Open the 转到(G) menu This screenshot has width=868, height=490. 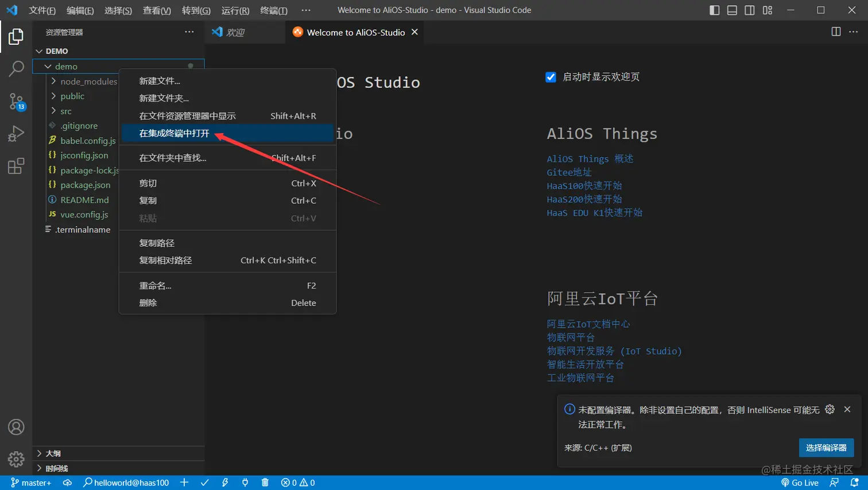point(196,10)
